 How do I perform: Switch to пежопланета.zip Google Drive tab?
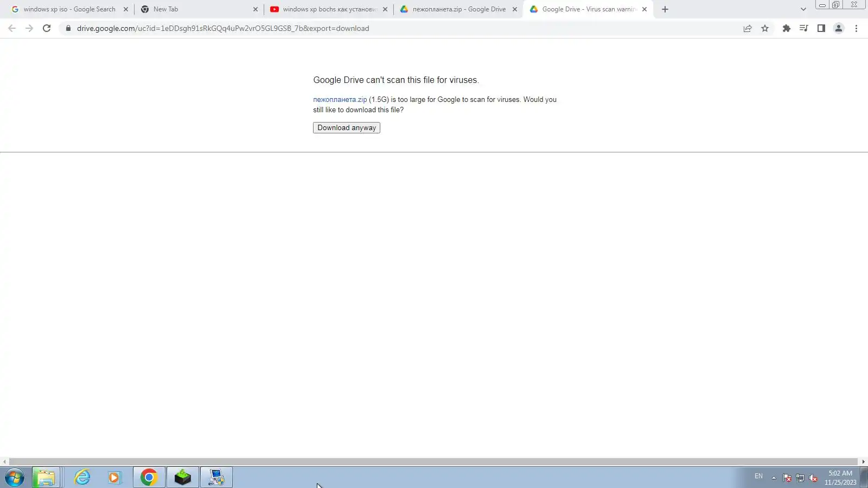458,9
